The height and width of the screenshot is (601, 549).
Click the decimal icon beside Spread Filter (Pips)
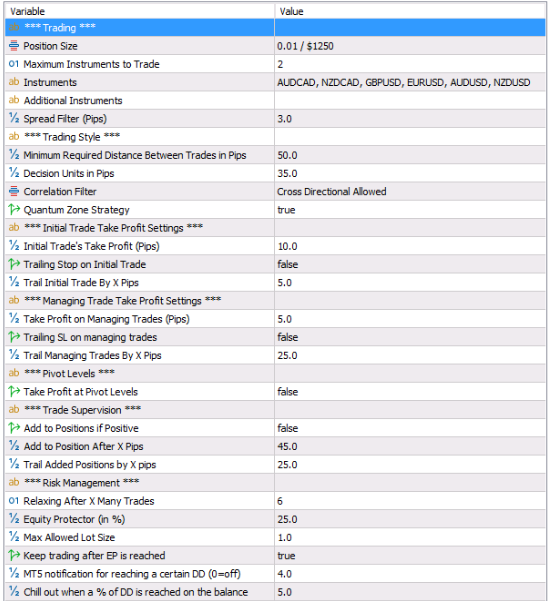pos(14,118)
